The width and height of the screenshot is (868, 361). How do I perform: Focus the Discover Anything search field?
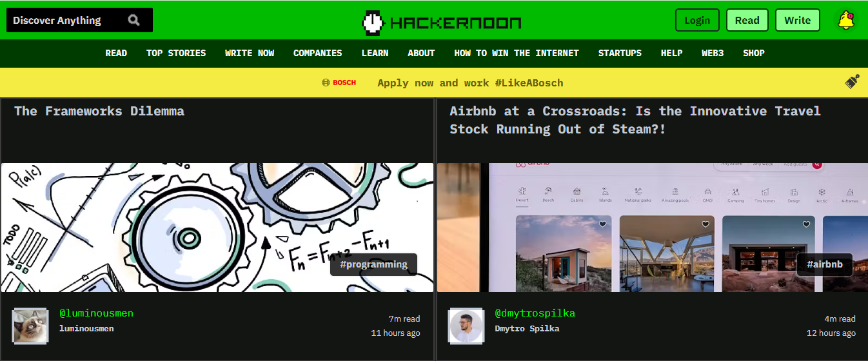79,20
